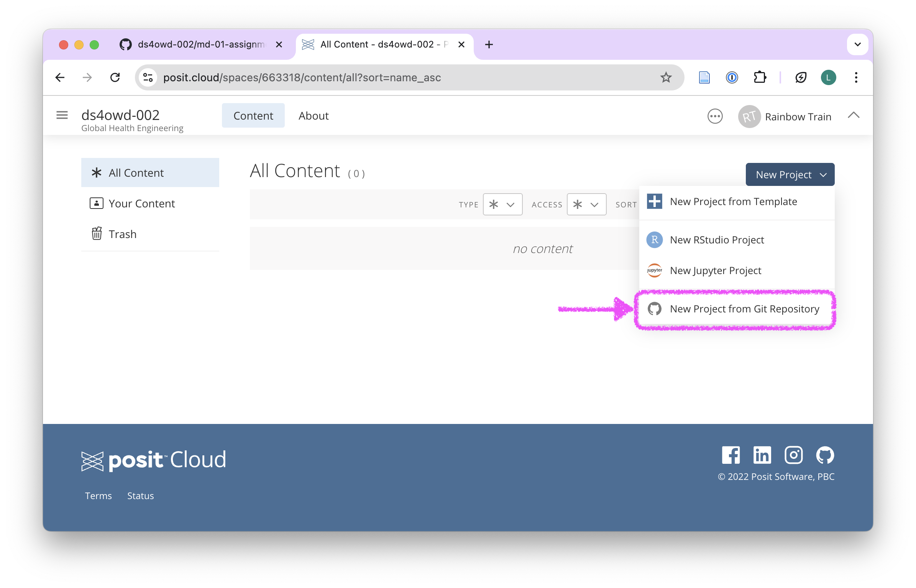The width and height of the screenshot is (916, 588).
Task: Click the three-dot more actions icon
Action: click(715, 116)
